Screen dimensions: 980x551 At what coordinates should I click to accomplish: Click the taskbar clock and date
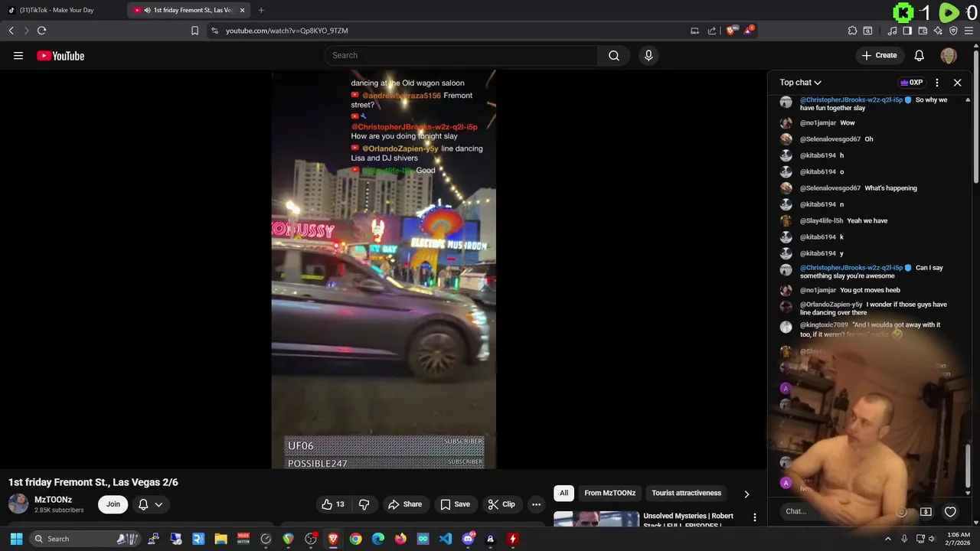pos(959,539)
